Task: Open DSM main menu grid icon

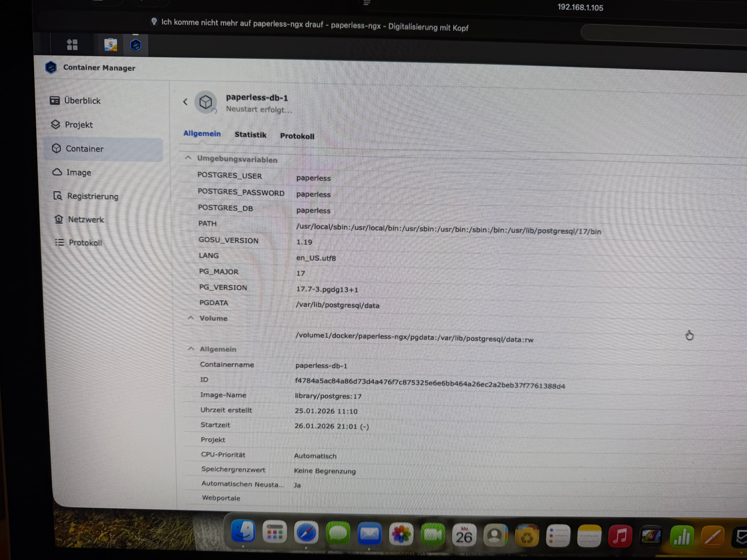Action: 72,45
